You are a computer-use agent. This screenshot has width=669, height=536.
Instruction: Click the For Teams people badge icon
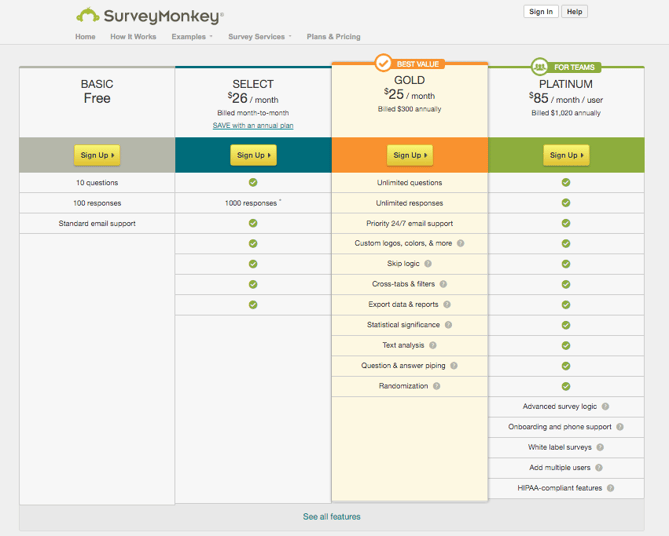(x=540, y=67)
